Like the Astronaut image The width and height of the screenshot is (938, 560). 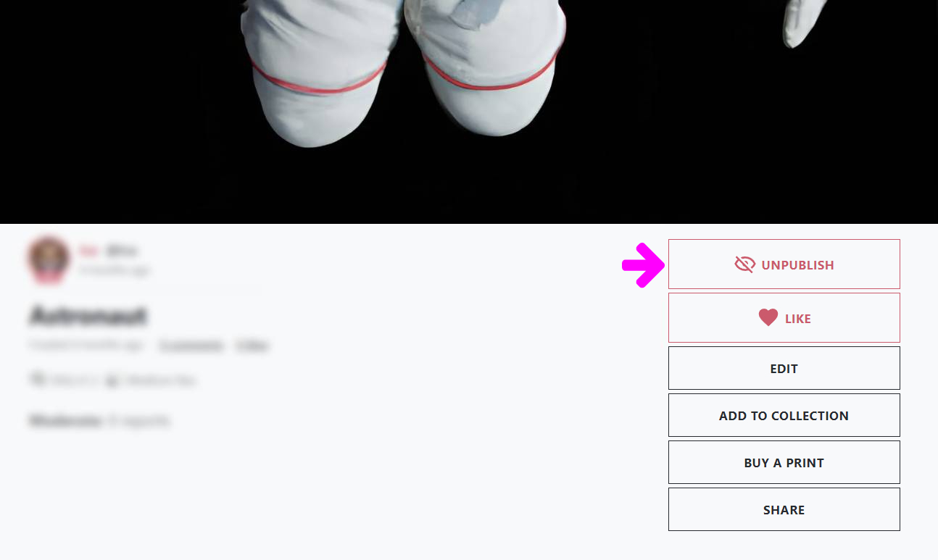pyautogui.click(x=784, y=317)
